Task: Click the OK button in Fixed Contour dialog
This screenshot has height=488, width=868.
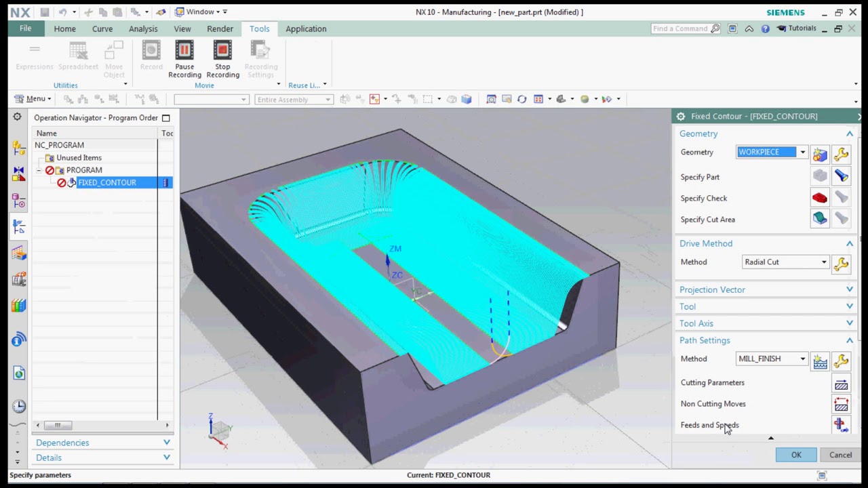Action: tap(796, 455)
